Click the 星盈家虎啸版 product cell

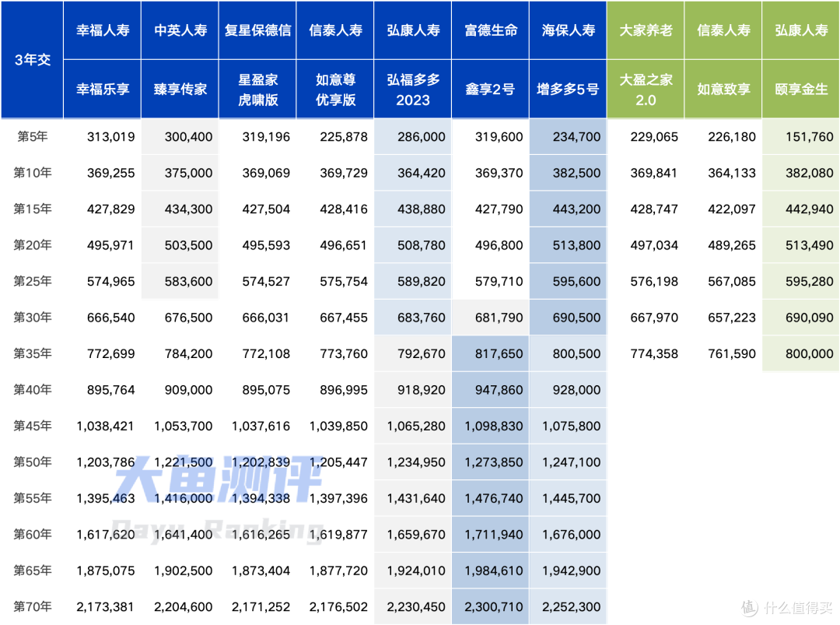(x=257, y=89)
